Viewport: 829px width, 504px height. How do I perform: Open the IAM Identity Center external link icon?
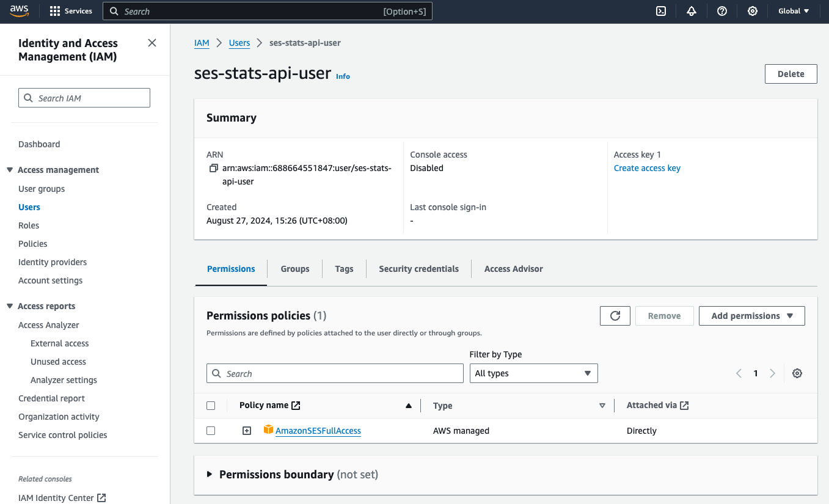click(101, 498)
